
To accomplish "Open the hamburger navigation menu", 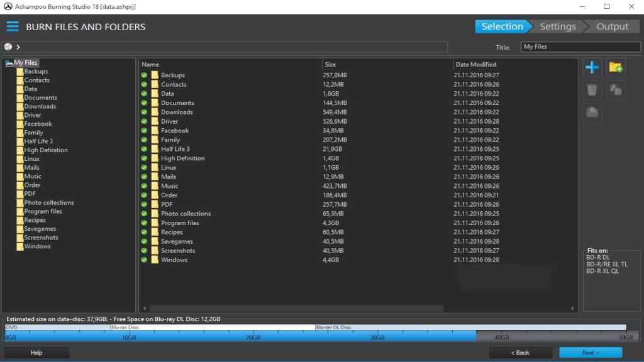I will click(12, 26).
